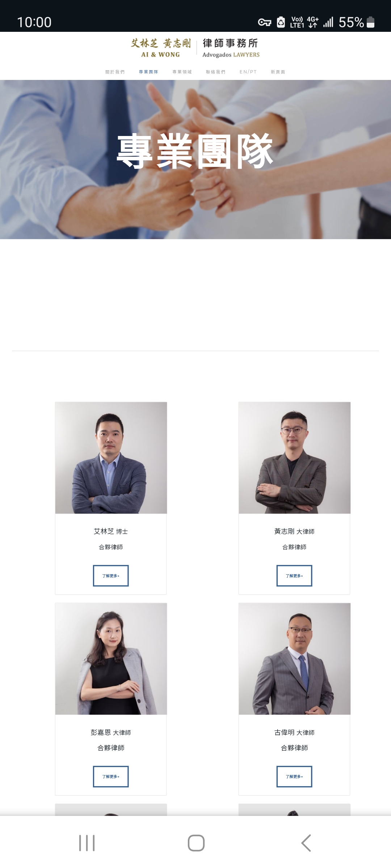Open the 聯絡我們 menu item
The width and height of the screenshot is (391, 868).
(216, 72)
